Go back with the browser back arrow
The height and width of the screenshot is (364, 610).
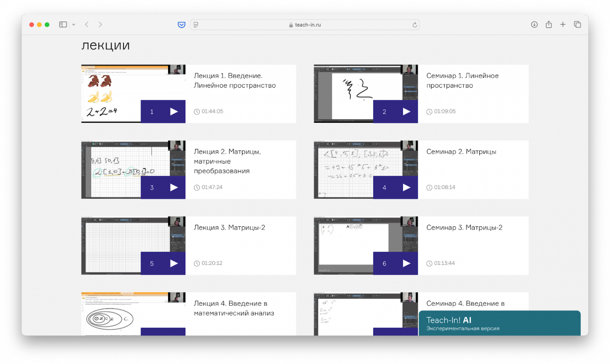[x=87, y=25]
